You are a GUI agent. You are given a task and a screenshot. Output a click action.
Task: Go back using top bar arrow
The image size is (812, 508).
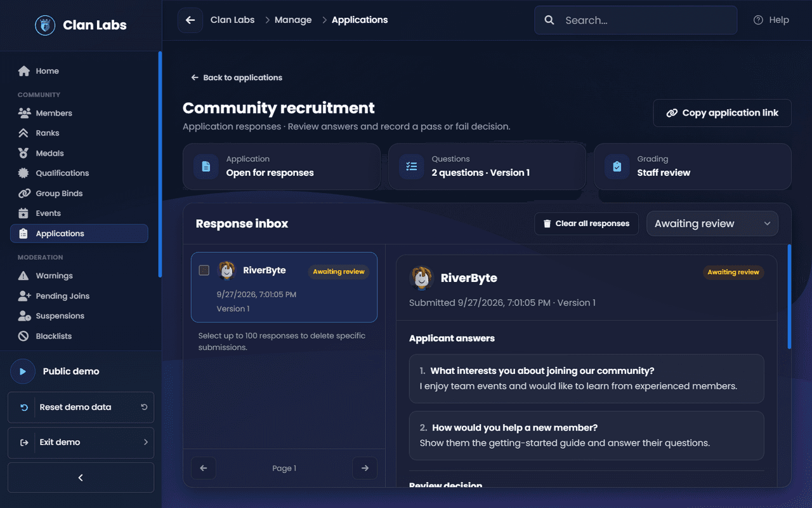coord(190,20)
